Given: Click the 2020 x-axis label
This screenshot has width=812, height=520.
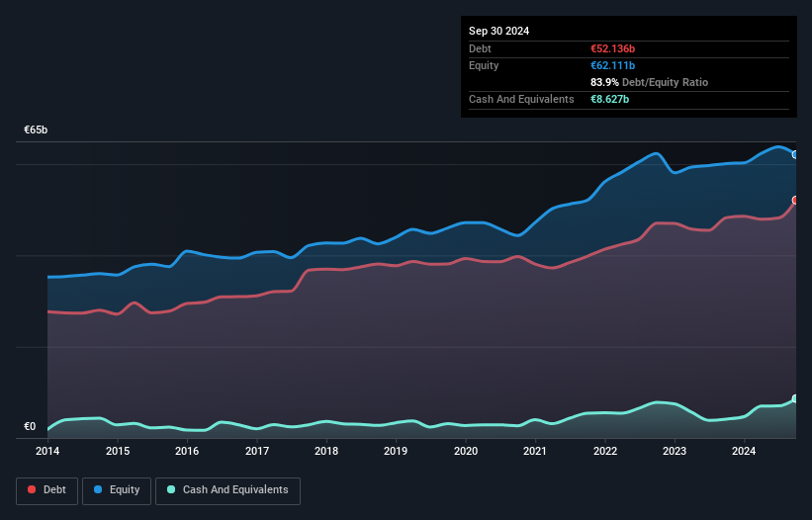Looking at the screenshot, I should (466, 451).
